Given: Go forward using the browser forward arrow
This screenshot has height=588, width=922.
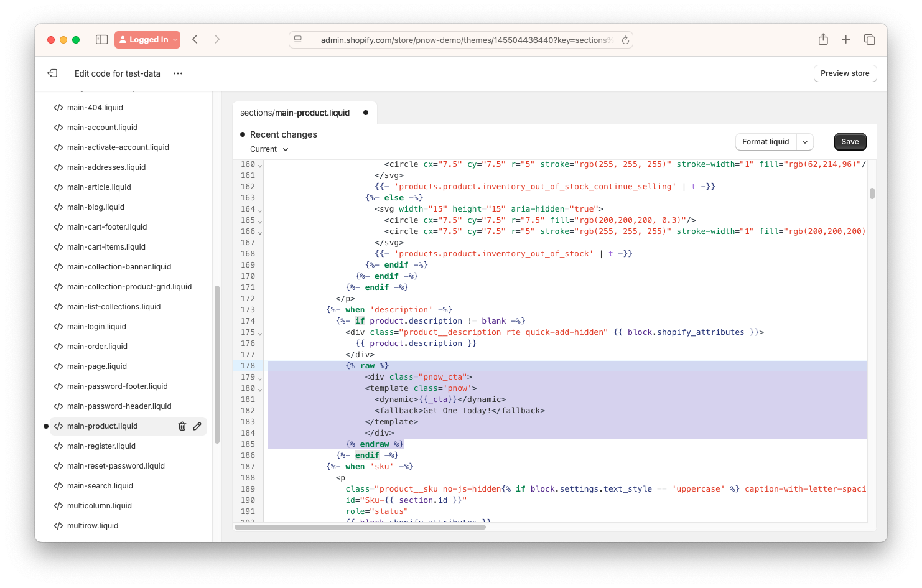Looking at the screenshot, I should 217,39.
